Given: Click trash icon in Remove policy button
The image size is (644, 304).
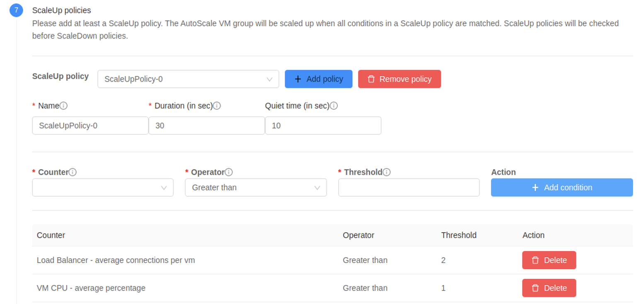Looking at the screenshot, I should click(371, 79).
